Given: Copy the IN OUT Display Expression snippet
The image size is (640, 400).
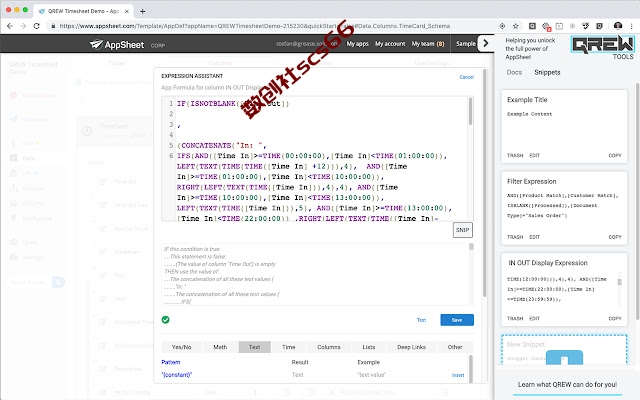Looking at the screenshot, I should [x=615, y=319].
